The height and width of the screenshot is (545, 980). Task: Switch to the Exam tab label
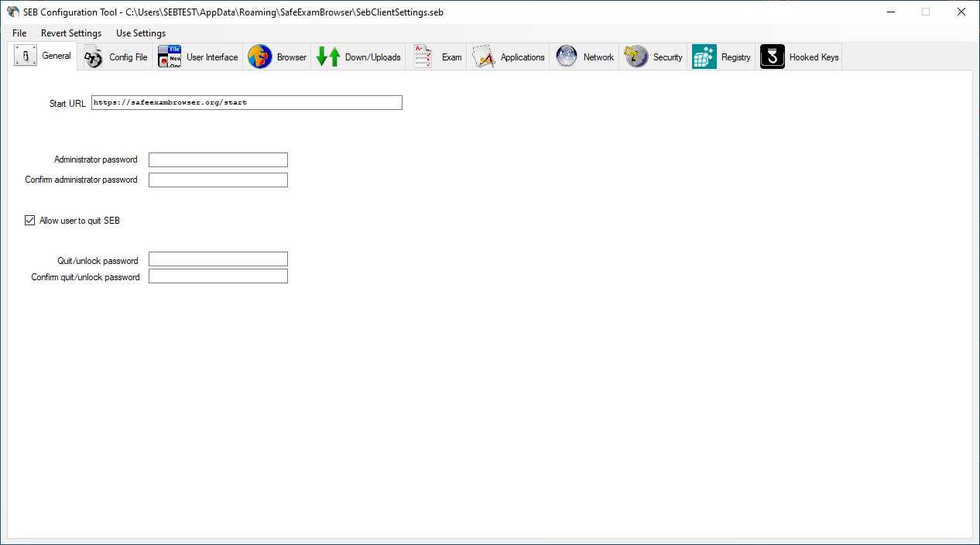pyautogui.click(x=452, y=57)
